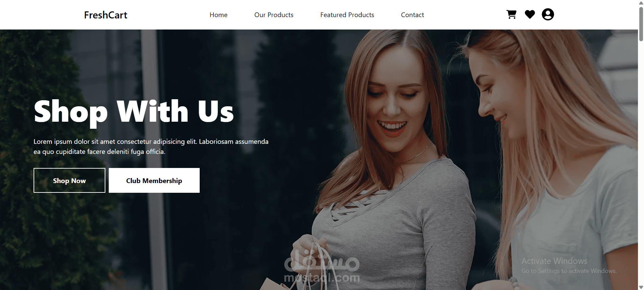The width and height of the screenshot is (644, 290).
Task: Click the Lorem ipsum description paragraph
Action: point(151,147)
